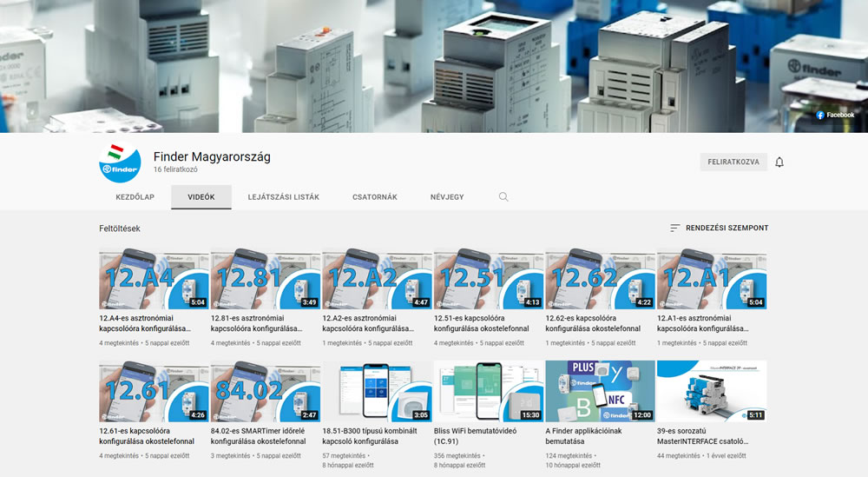
Task: Open the Névjegy tab
Action: [447, 196]
